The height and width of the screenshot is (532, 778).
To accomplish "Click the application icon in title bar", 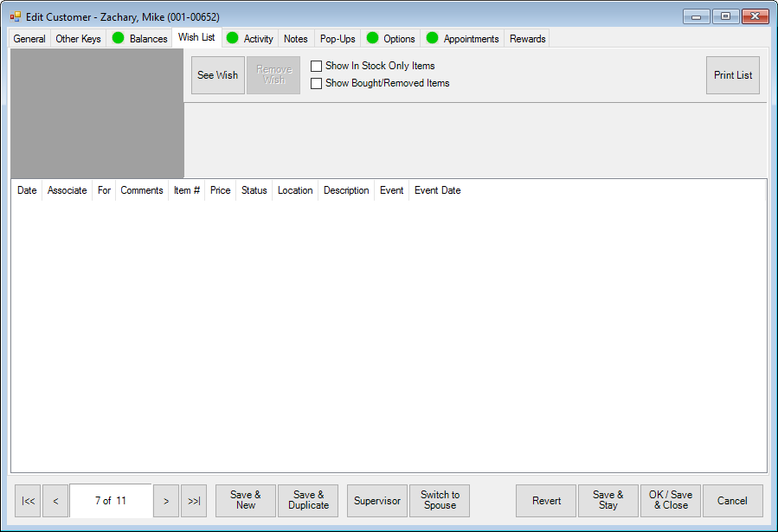I will pos(15,16).
